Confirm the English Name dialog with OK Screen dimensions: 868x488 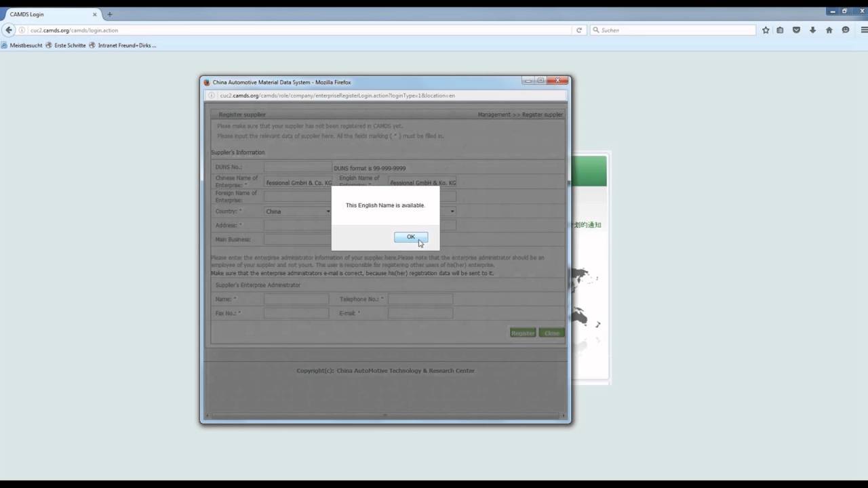[x=411, y=237]
